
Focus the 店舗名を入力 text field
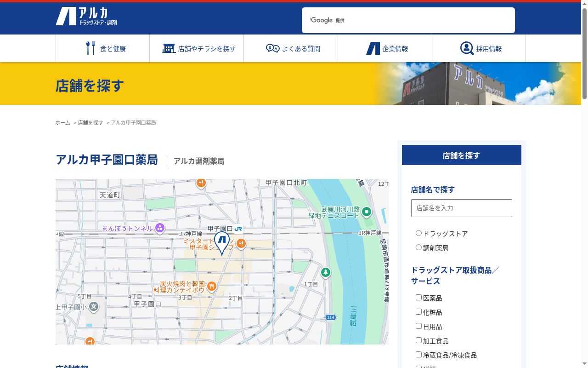click(461, 208)
